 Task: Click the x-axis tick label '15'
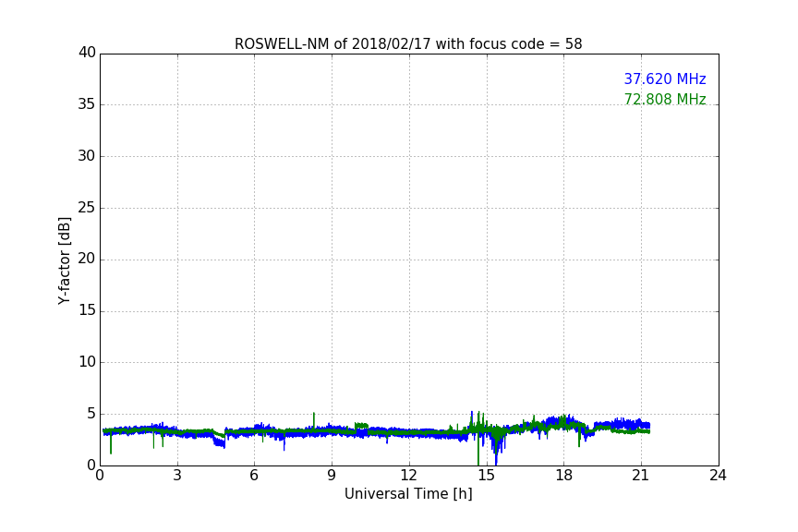[x=486, y=476]
